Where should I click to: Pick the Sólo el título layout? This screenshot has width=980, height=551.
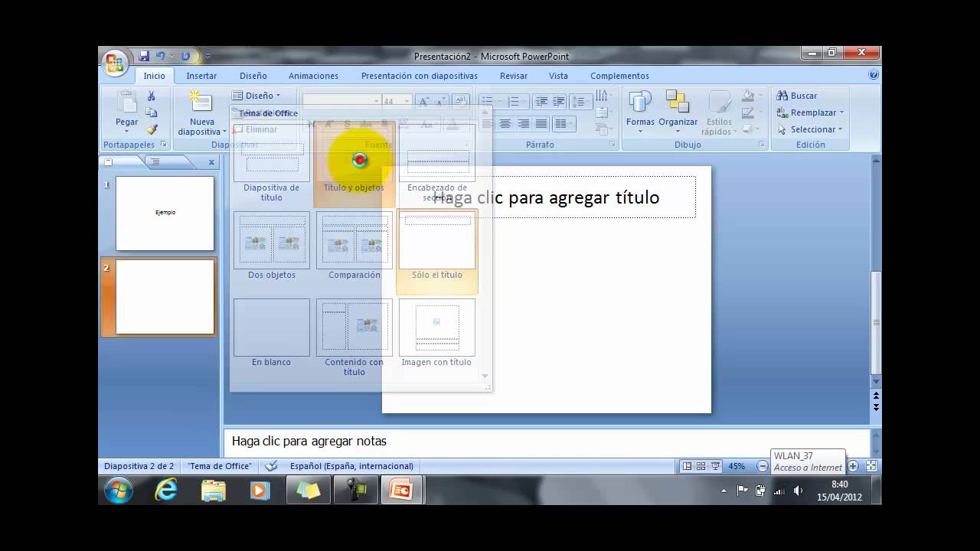pos(437,251)
